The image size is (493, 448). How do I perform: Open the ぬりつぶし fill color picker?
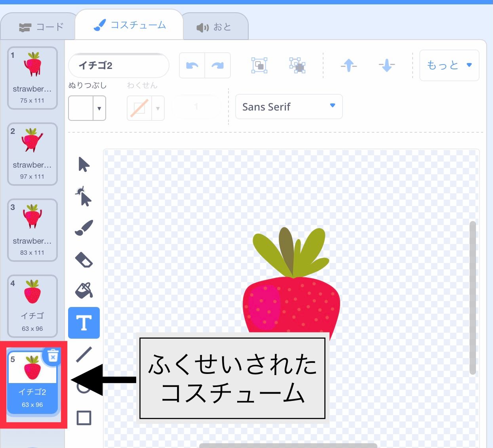pyautogui.click(x=87, y=108)
